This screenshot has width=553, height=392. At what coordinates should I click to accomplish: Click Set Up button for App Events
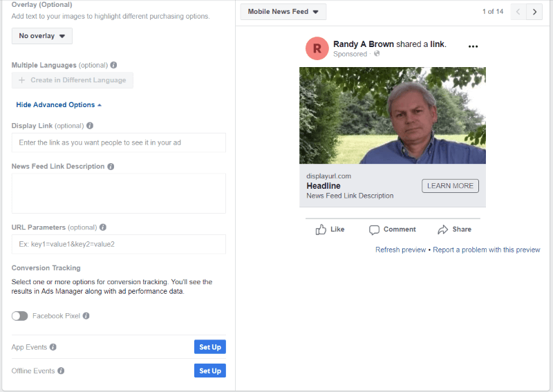pos(210,347)
